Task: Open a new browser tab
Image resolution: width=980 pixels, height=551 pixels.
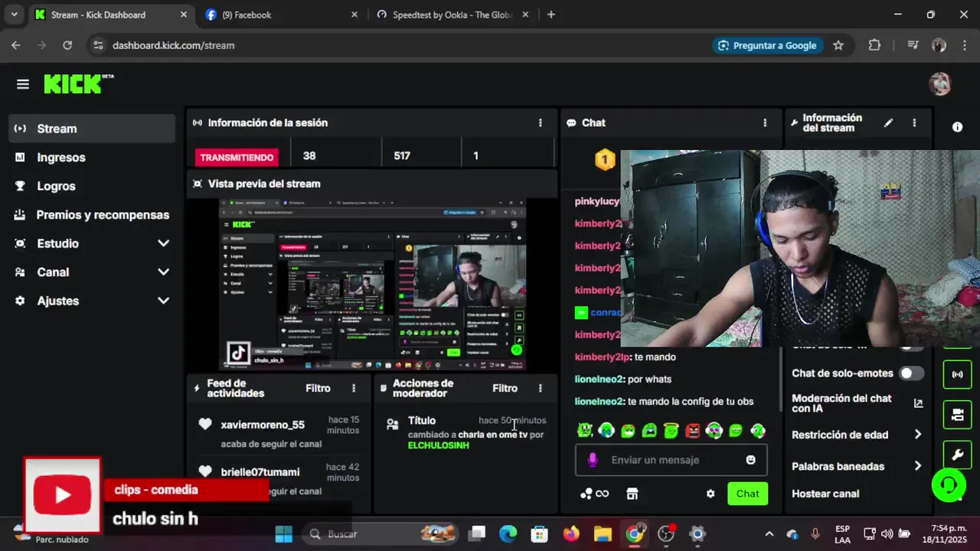Action: click(x=550, y=15)
